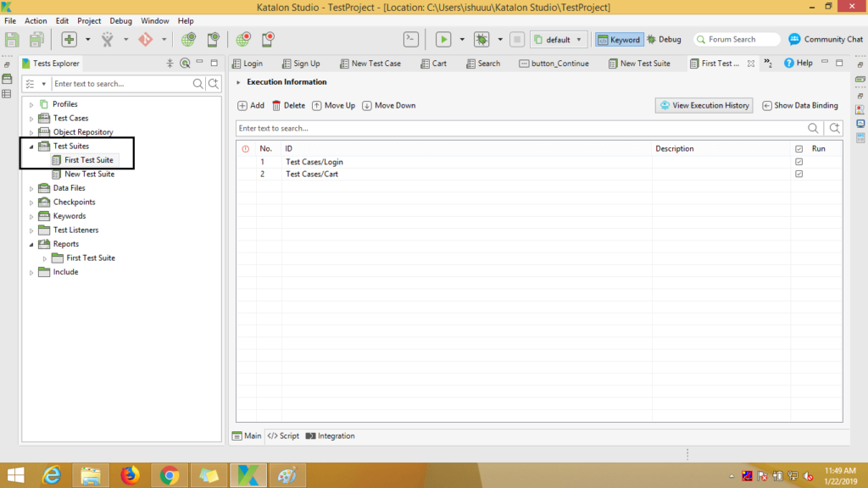Click the Forum Search field
This screenshot has height=488, width=868.
[x=737, y=39]
